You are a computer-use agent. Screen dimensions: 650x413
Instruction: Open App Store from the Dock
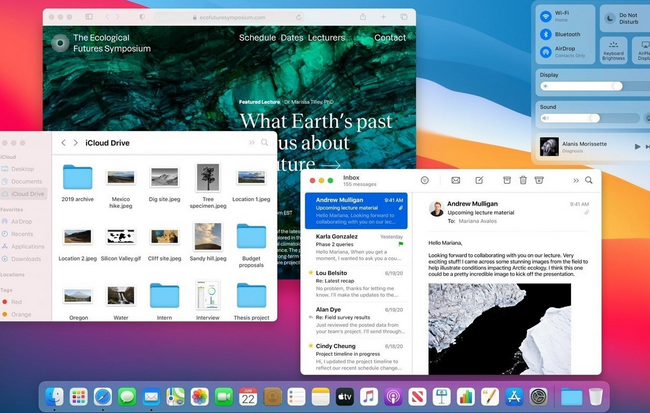[514, 397]
